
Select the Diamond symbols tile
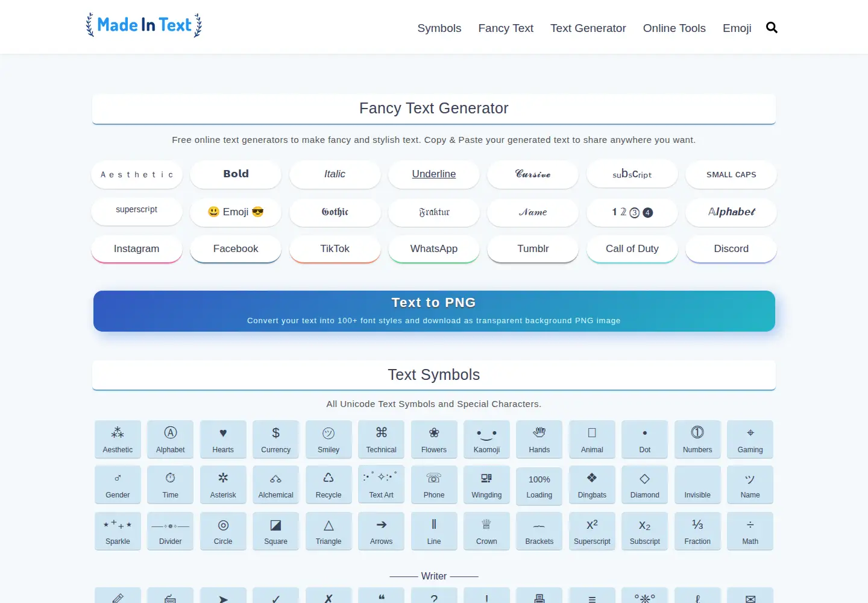click(644, 485)
